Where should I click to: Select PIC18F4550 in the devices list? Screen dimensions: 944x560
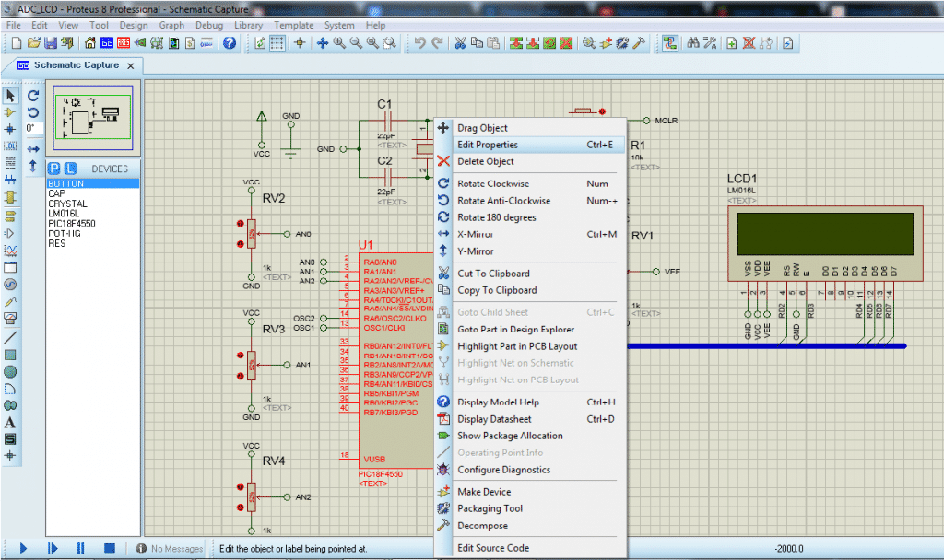tap(72, 224)
